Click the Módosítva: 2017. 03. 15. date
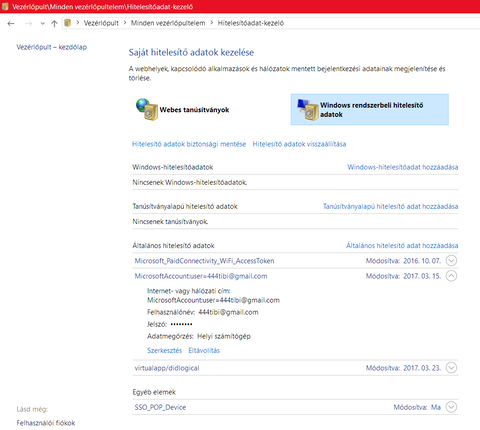Screen dimensions: 480x430 pos(403,276)
